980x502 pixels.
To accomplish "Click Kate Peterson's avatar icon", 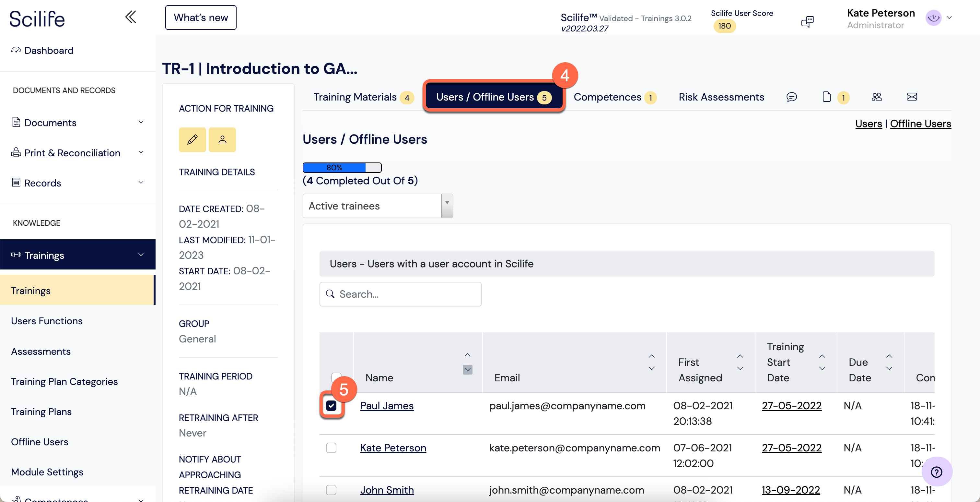I will click(933, 18).
